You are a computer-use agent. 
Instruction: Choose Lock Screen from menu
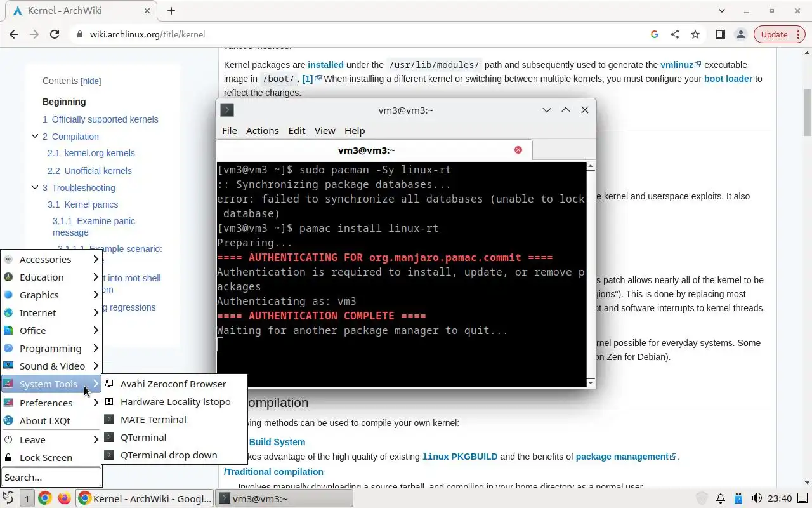coord(51,457)
